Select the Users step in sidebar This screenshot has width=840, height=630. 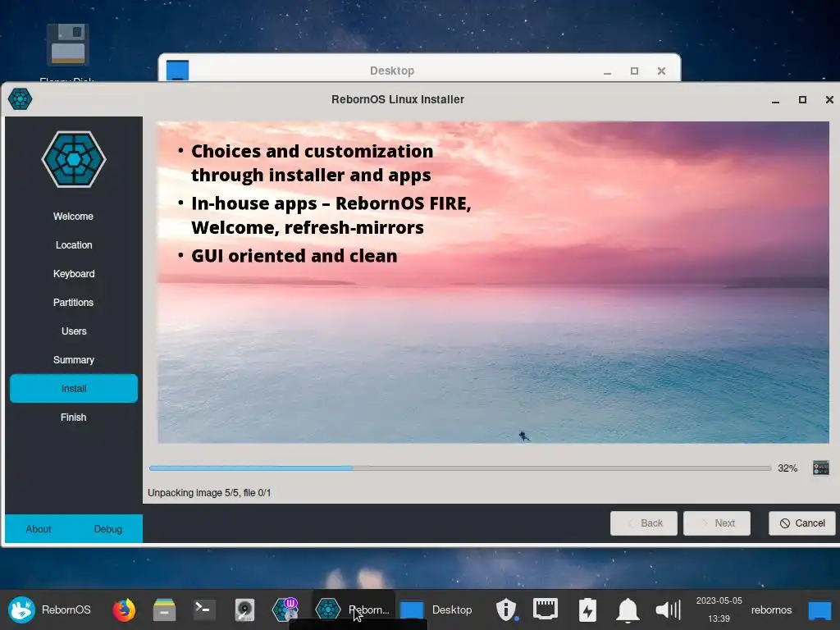[73, 331]
